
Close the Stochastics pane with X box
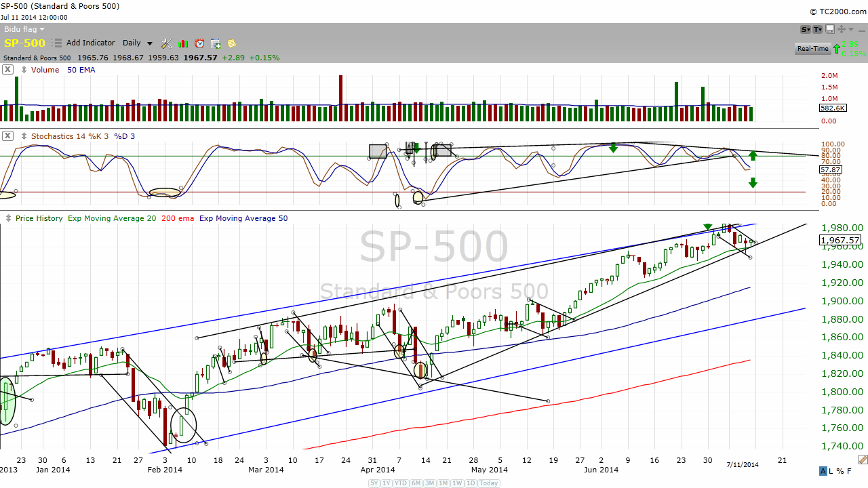click(x=7, y=136)
